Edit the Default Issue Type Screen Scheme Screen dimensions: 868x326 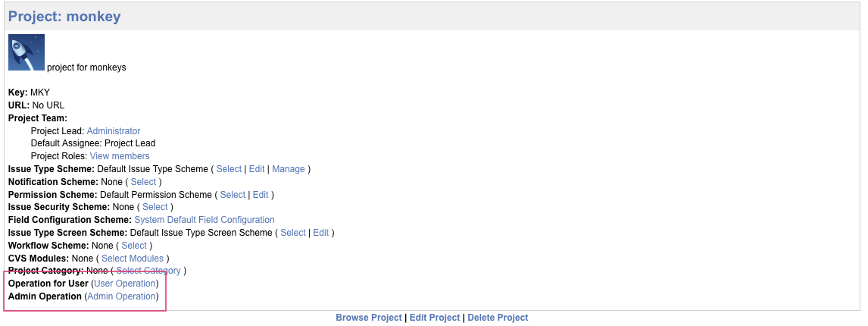point(321,233)
